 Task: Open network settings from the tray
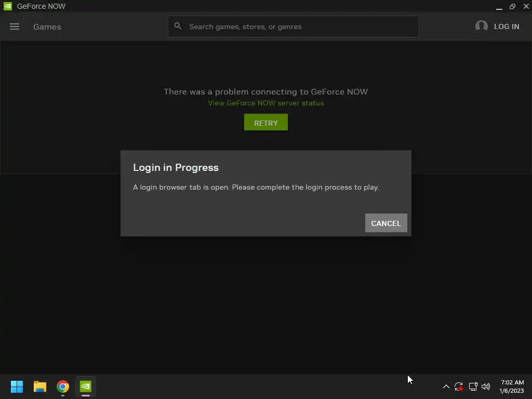(473, 387)
